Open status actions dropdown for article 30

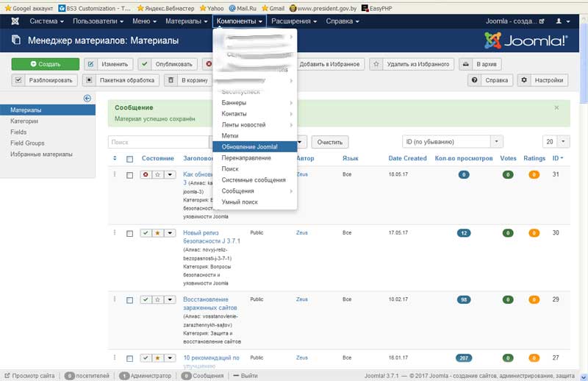tap(171, 233)
